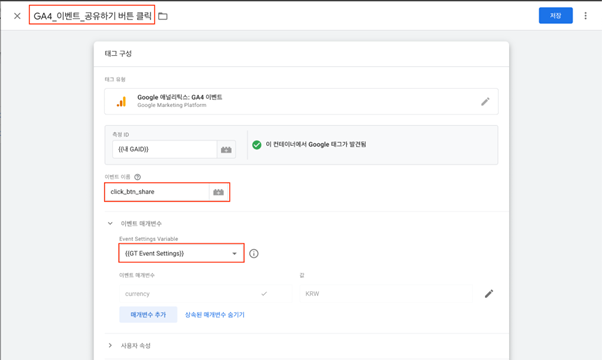
Task: View info about Event Settings Variable
Action: click(254, 253)
